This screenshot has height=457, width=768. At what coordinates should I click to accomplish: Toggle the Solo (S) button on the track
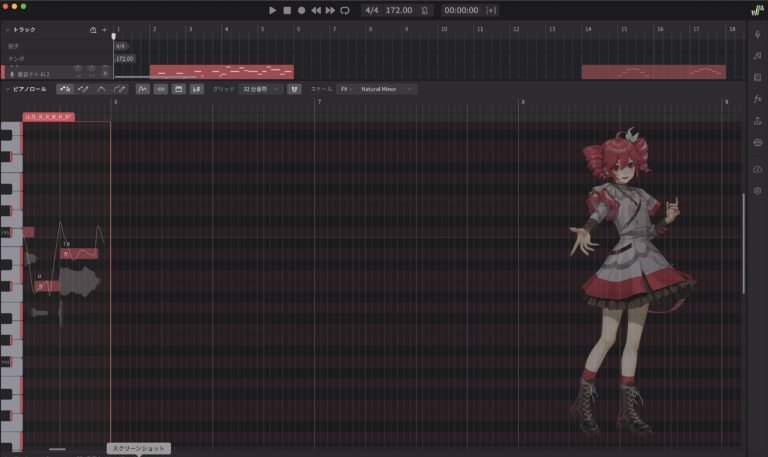105,73
